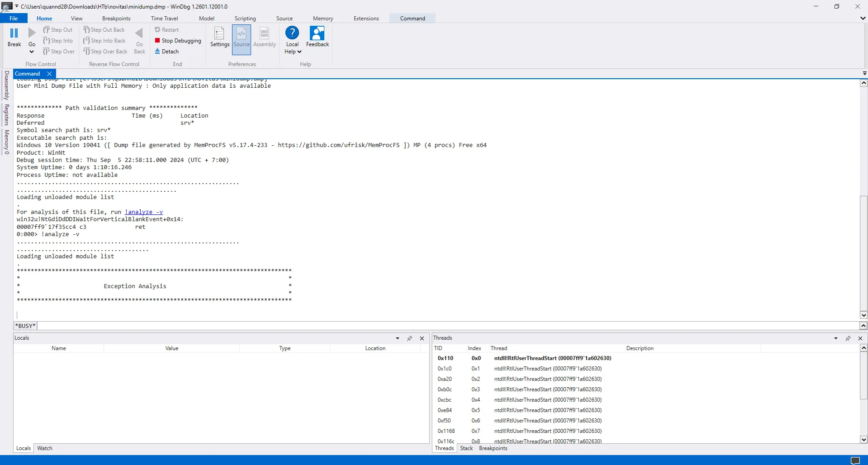Open the Breakpoints ribbon tab
This screenshot has width=868, height=465.
pyautogui.click(x=116, y=19)
